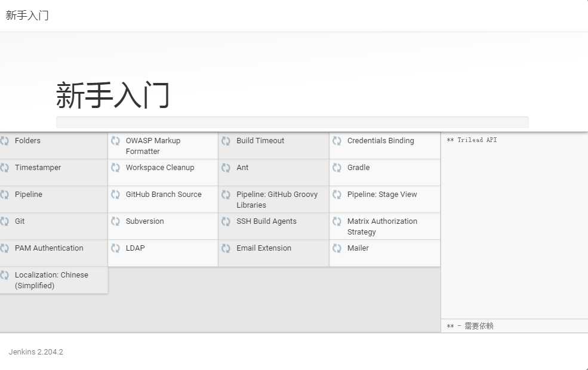This screenshot has width=588, height=370.
Task: Click the spinner icon next to Workspace Cleanup
Action: point(115,168)
